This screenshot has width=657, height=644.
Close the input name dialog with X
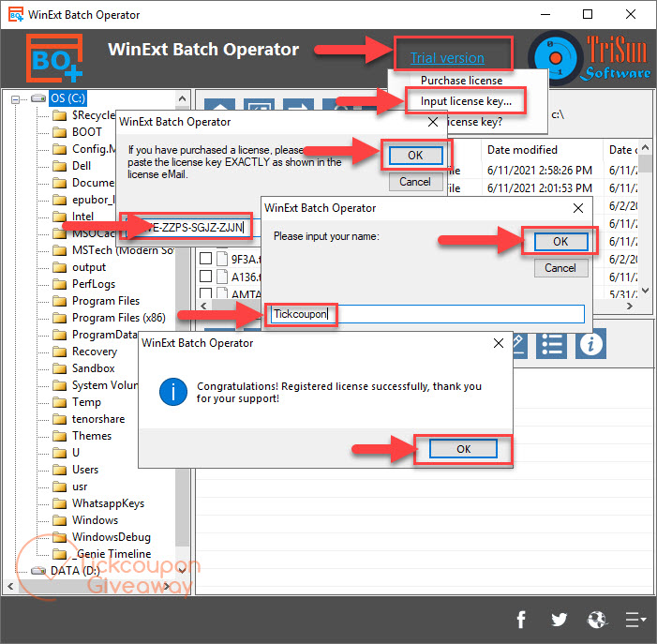coord(578,208)
